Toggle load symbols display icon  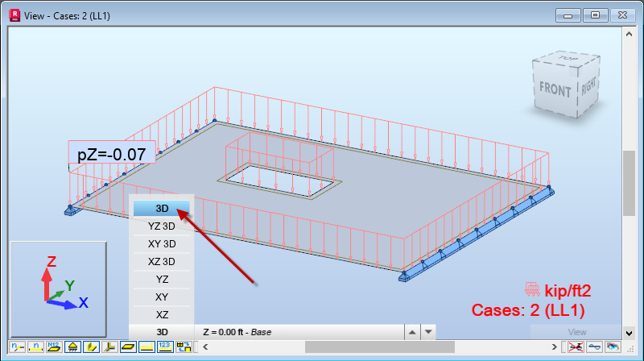point(147,347)
